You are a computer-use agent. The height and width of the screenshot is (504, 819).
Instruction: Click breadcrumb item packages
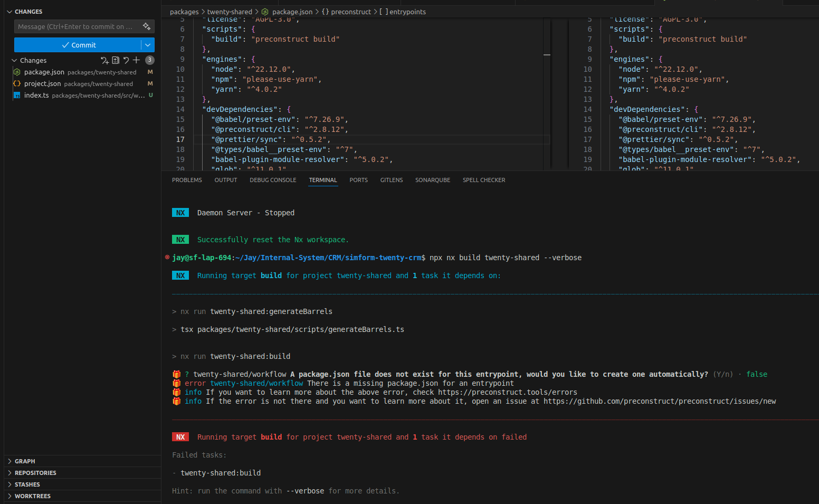click(184, 12)
